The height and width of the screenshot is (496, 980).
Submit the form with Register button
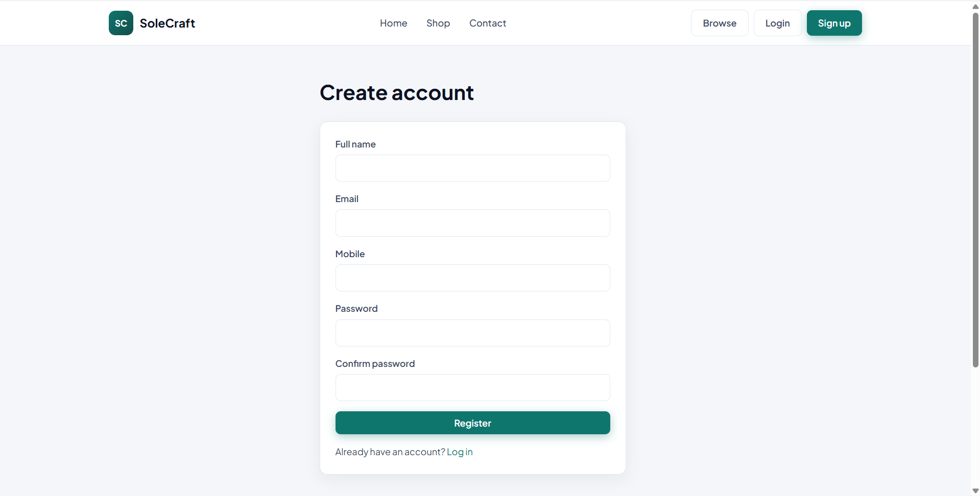tap(472, 423)
